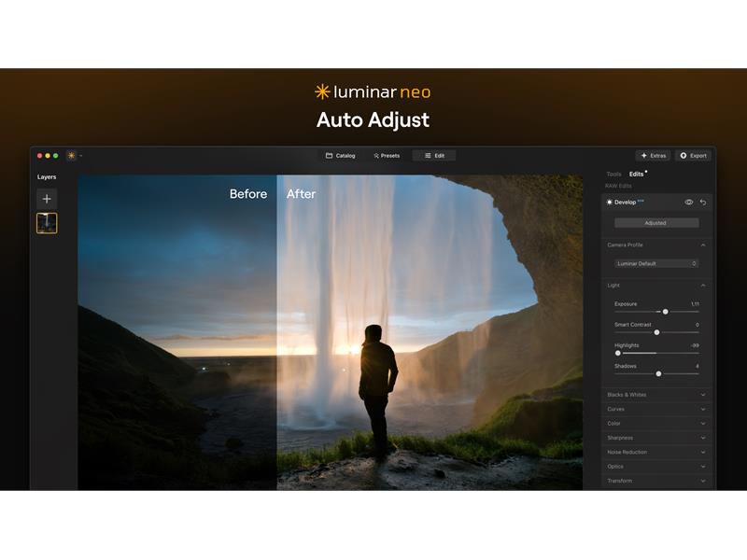The height and width of the screenshot is (560, 747).
Task: Collapse the Light section
Action: point(703,286)
